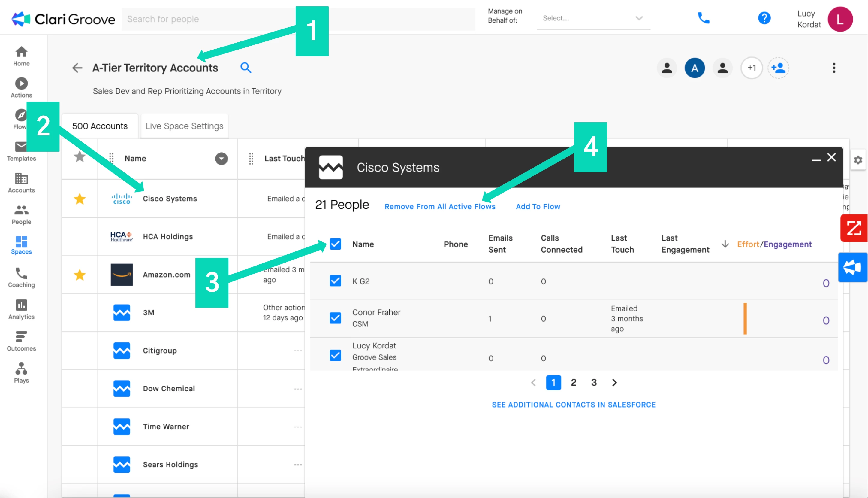This screenshot has height=498, width=868.
Task: Click the phone dialer icon in header
Action: tap(703, 18)
